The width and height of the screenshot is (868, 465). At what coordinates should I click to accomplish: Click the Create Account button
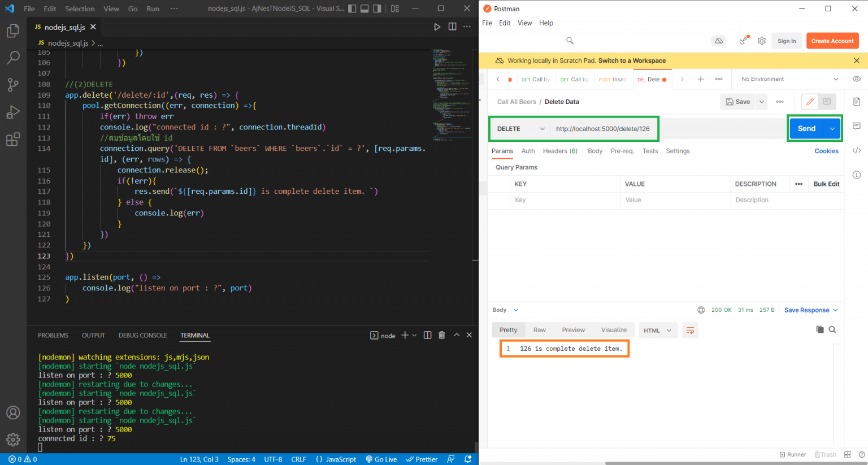pos(832,40)
